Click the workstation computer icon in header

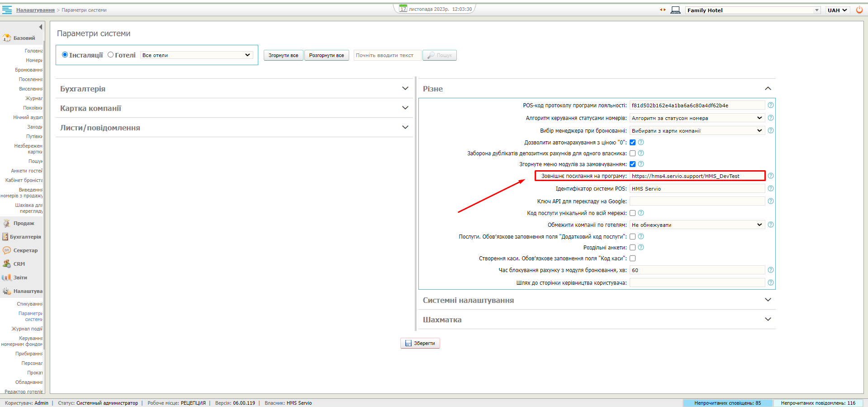click(x=675, y=10)
